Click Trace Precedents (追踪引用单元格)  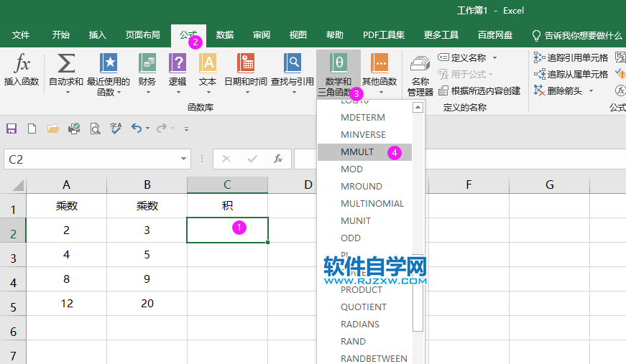(571, 58)
